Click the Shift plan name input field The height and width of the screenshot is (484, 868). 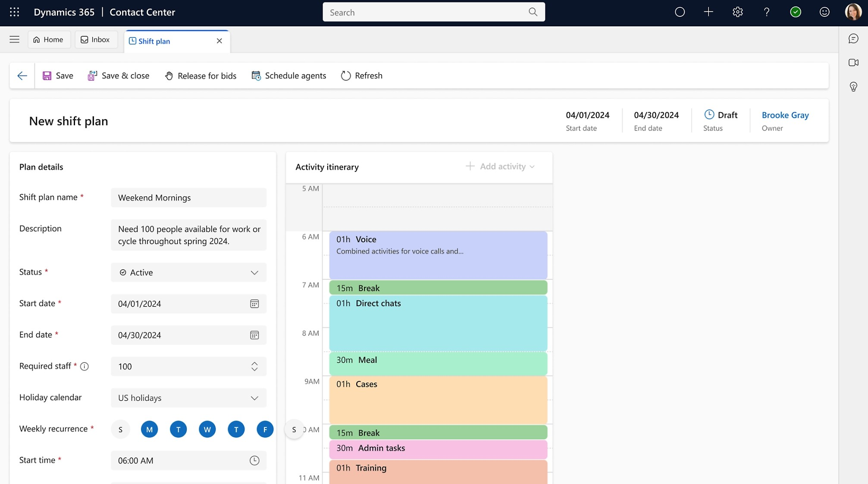188,197
